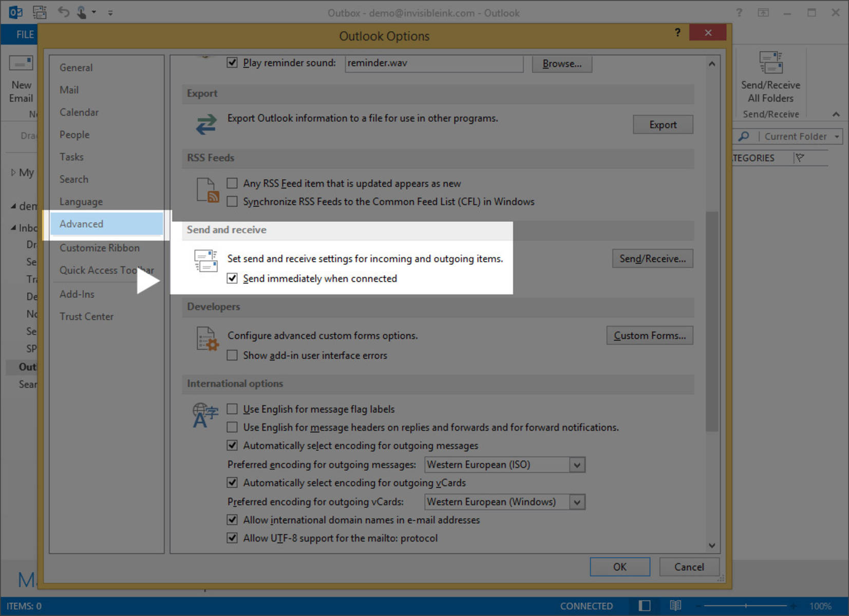849x616 pixels.
Task: Click the Export arrows icon
Action: tap(206, 125)
